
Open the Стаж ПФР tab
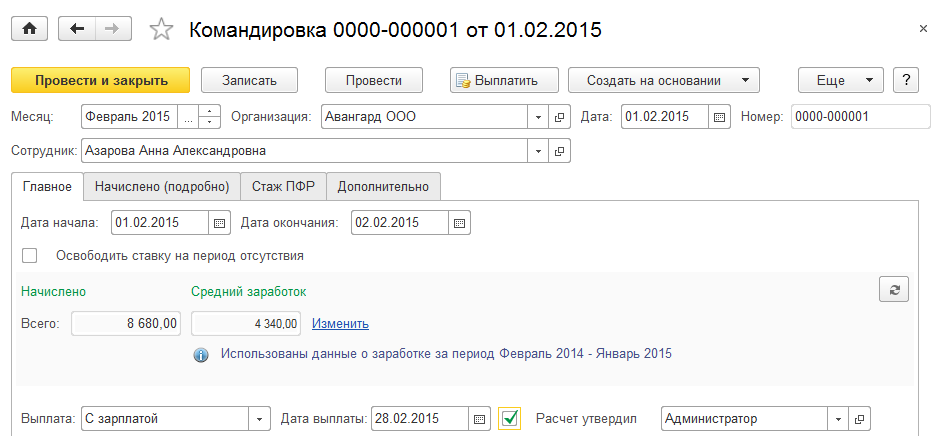pos(284,186)
